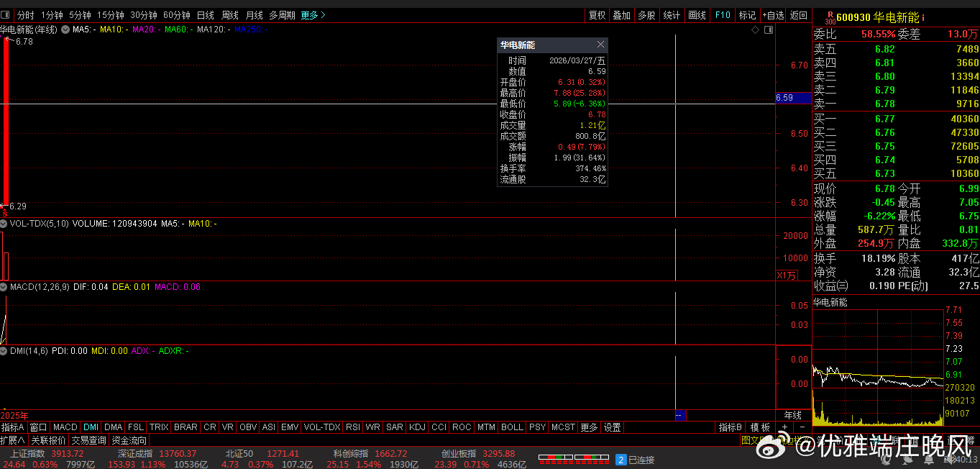
Task: Choose KDJ indicator in bottom bar
Action: coord(417,427)
